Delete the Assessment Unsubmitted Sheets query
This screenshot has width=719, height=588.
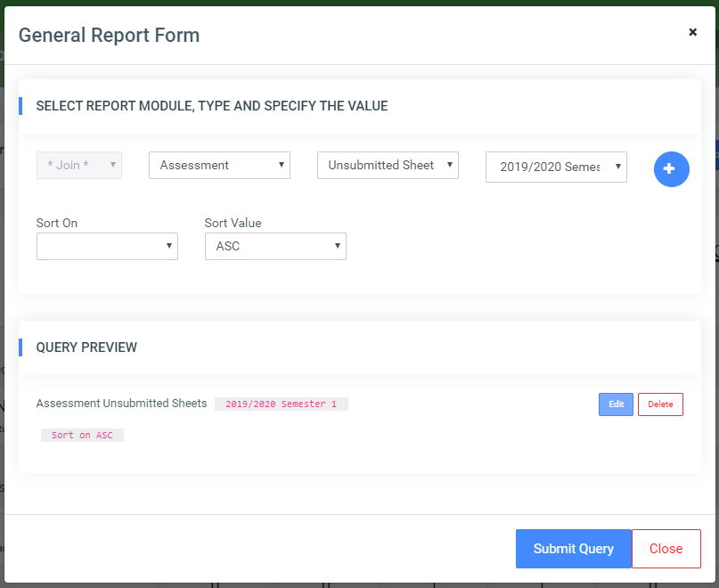click(660, 404)
